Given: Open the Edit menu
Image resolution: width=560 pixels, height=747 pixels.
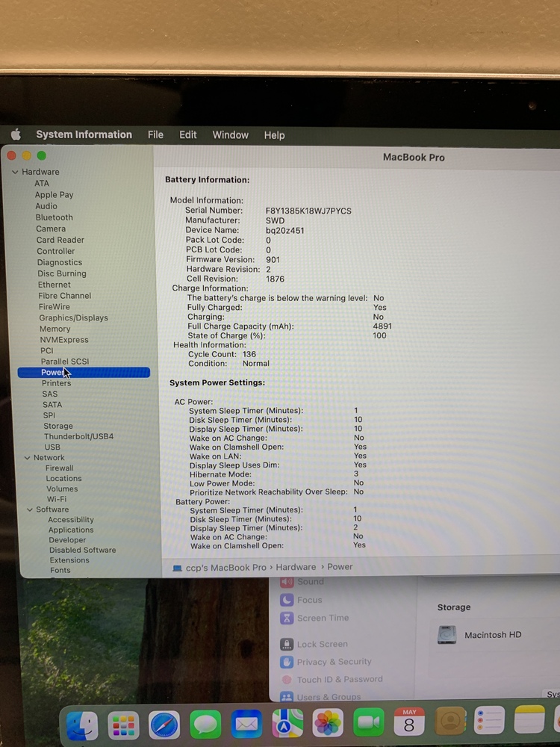Looking at the screenshot, I should (x=187, y=134).
